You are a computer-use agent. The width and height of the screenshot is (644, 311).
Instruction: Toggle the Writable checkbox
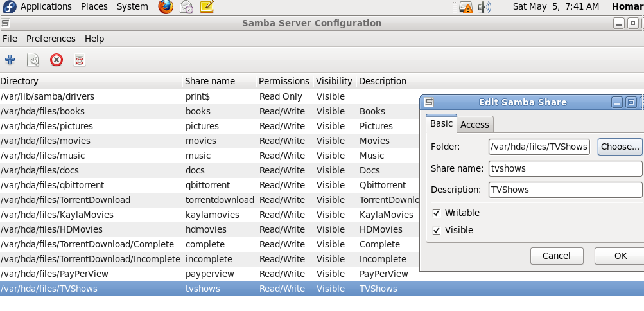[x=437, y=213]
